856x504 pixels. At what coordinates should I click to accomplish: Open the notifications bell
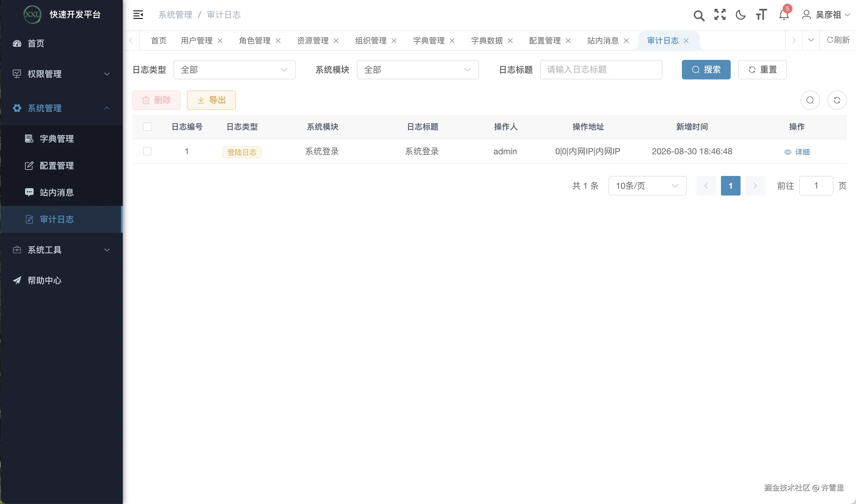pos(784,15)
